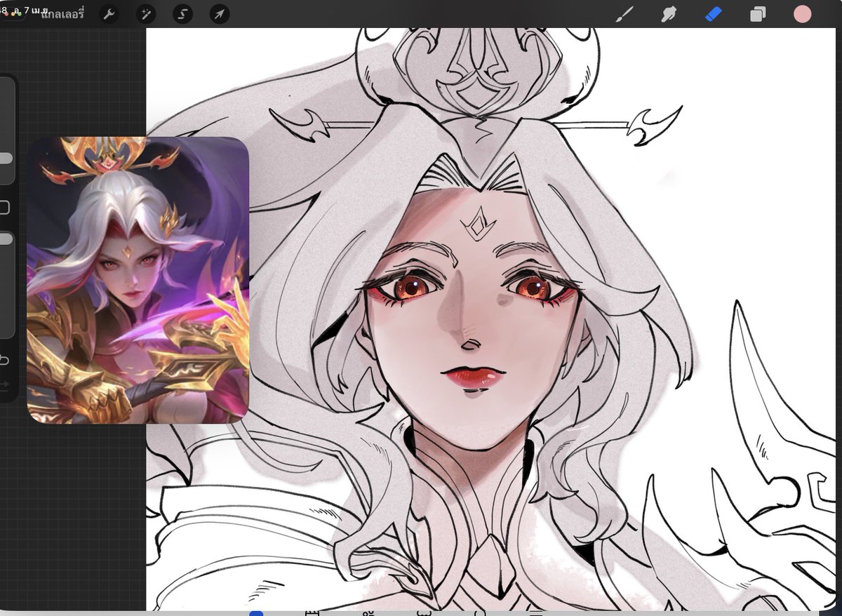Screen dimensions: 842x616
Task: Click the brush opacity slider handle
Action: (6, 239)
